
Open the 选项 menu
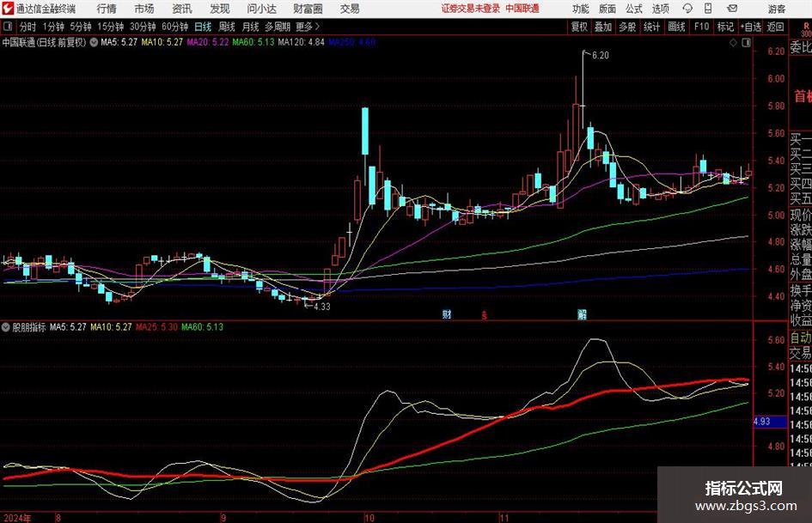pos(660,9)
